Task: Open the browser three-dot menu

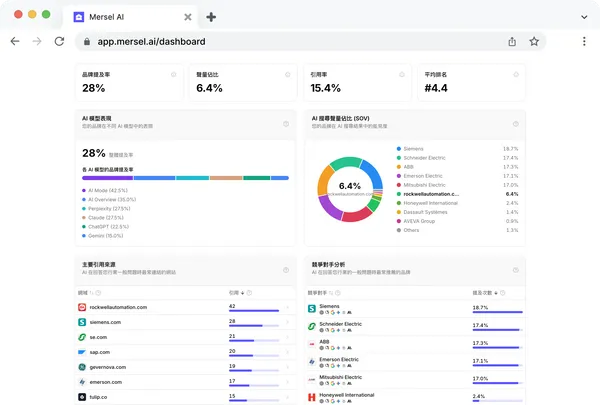Action: click(584, 42)
